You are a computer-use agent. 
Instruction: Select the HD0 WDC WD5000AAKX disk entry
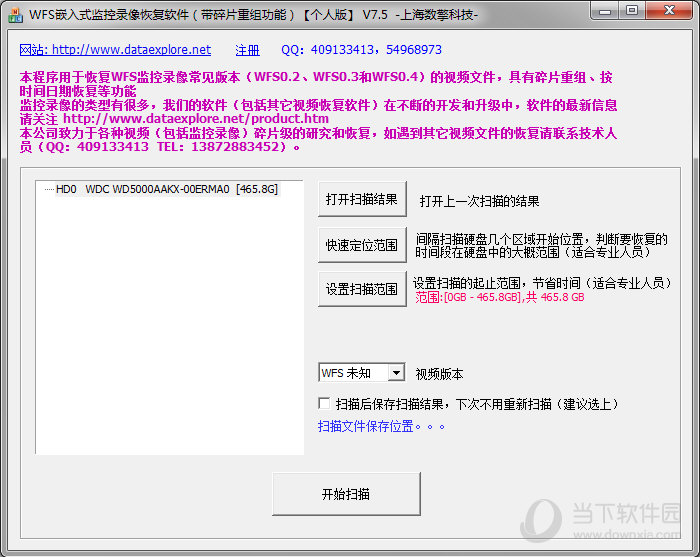point(166,189)
